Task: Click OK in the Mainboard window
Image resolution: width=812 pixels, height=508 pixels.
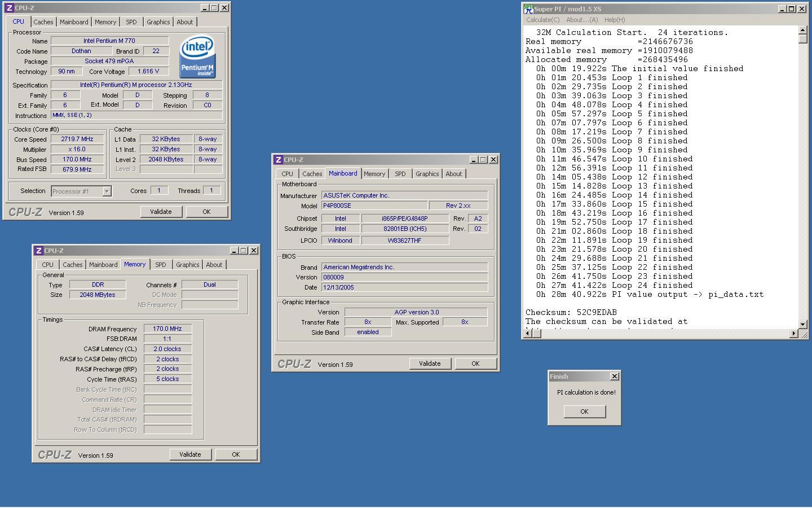Action: 475,364
